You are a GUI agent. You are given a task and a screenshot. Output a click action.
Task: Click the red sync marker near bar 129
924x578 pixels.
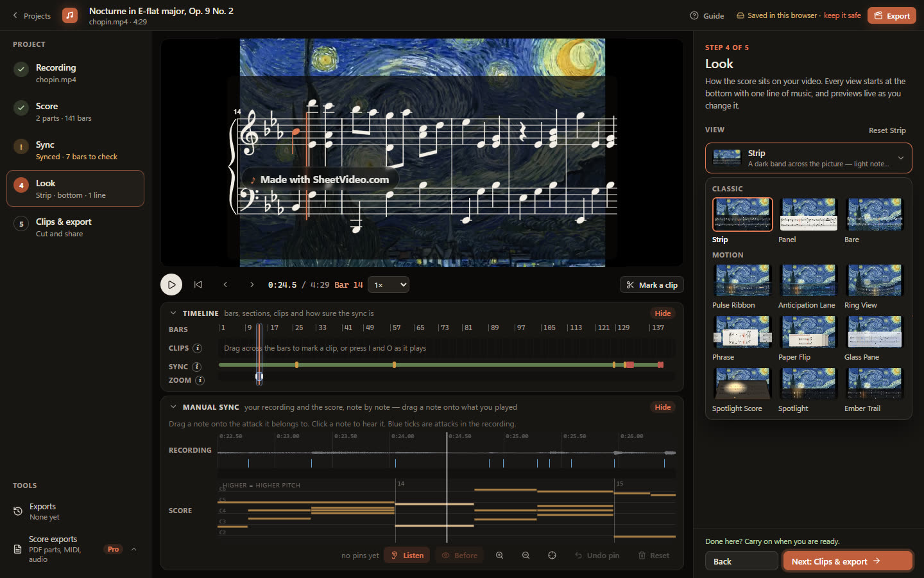point(629,365)
